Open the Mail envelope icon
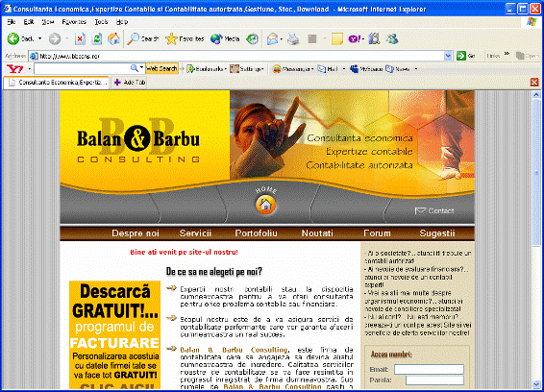The height and width of the screenshot is (392, 544). (272, 38)
